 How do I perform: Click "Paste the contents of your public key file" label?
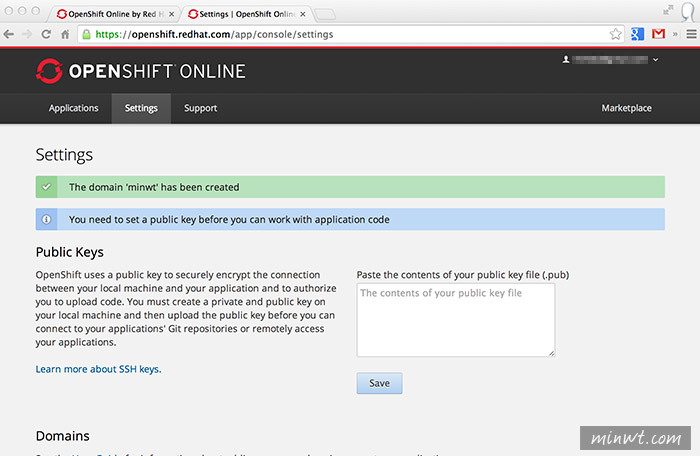463,275
